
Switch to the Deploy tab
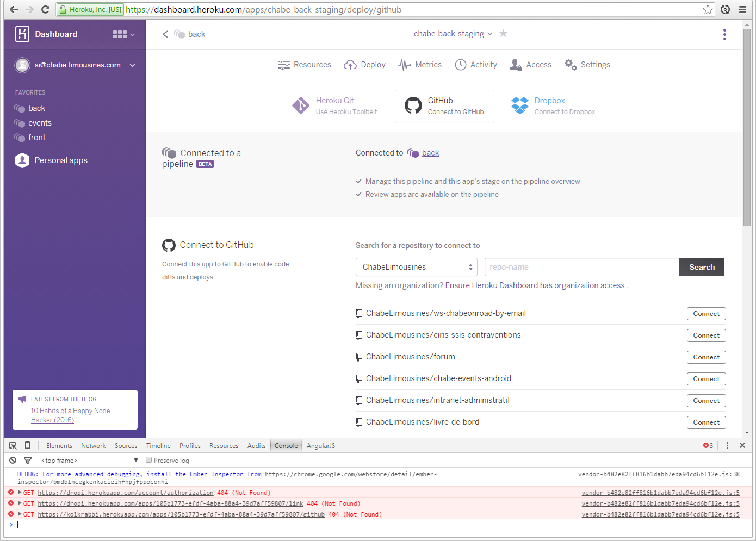364,65
